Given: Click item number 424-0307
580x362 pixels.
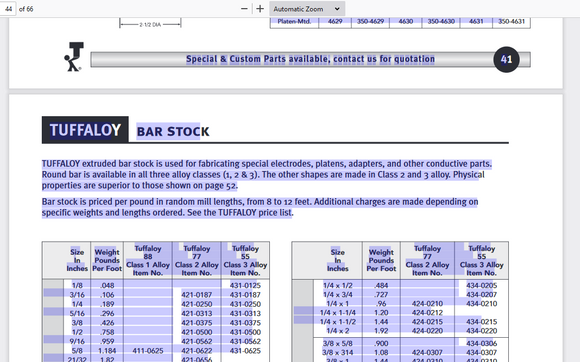Looking at the screenshot, I should [x=427, y=352].
